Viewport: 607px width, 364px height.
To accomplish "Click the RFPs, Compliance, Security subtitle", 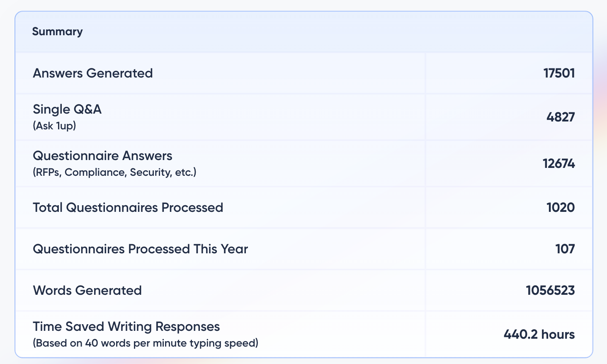I will [x=114, y=172].
